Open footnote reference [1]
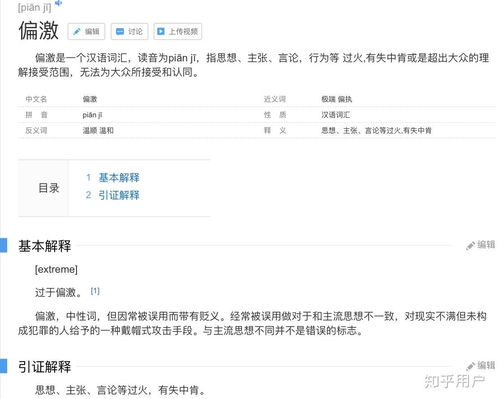 pyautogui.click(x=95, y=291)
